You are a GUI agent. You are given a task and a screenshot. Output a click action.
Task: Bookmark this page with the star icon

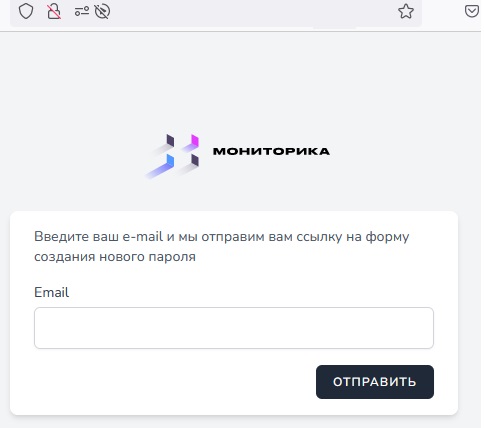click(x=406, y=11)
